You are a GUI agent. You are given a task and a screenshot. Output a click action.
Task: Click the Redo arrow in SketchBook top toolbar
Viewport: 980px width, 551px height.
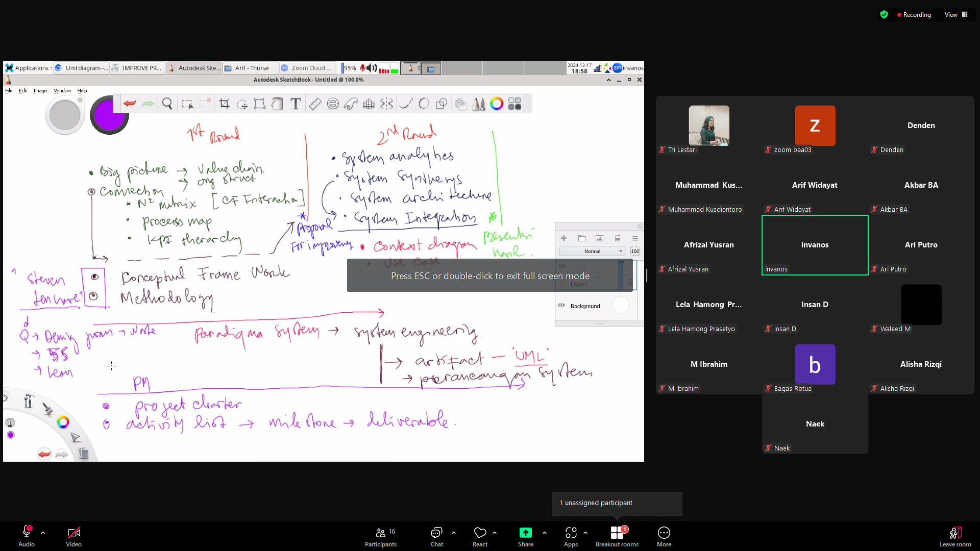coord(148,104)
